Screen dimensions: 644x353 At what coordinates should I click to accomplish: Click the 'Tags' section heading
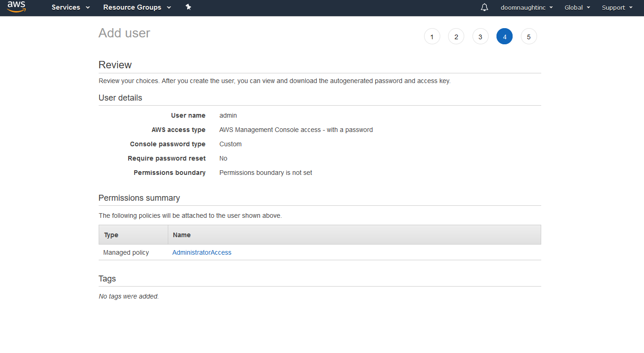point(107,279)
